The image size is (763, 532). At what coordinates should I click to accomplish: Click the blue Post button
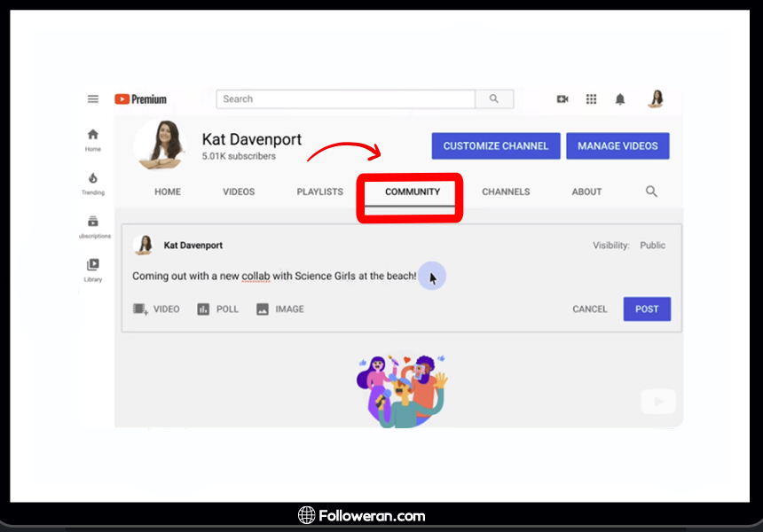[x=647, y=309]
